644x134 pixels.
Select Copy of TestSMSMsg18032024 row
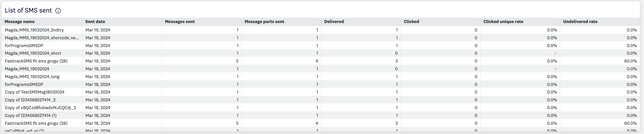tap(321, 92)
